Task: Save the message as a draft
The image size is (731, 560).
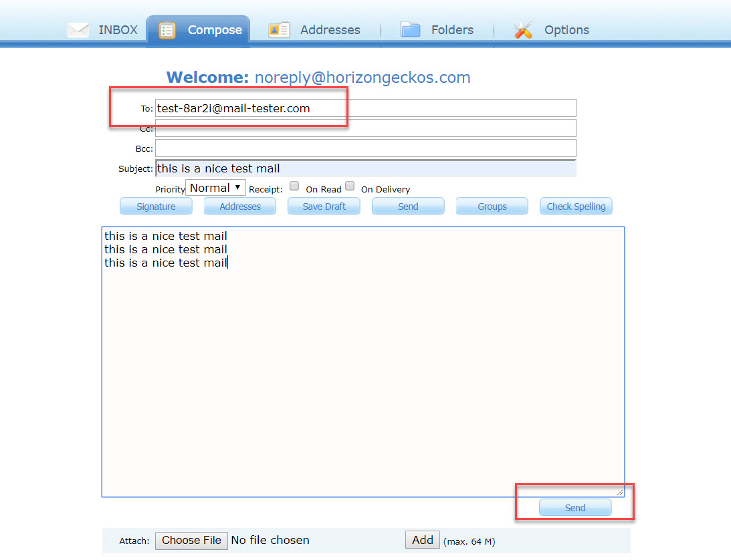Action: [x=324, y=206]
